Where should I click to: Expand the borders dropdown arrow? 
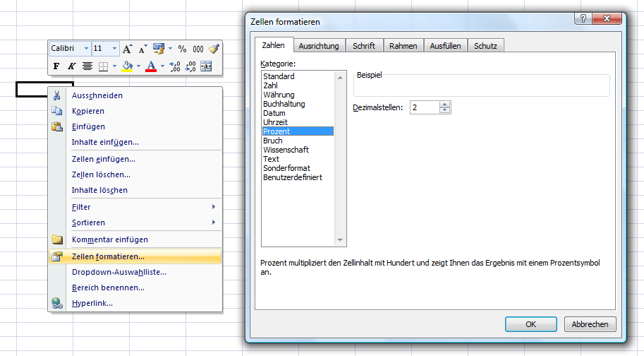(x=114, y=66)
